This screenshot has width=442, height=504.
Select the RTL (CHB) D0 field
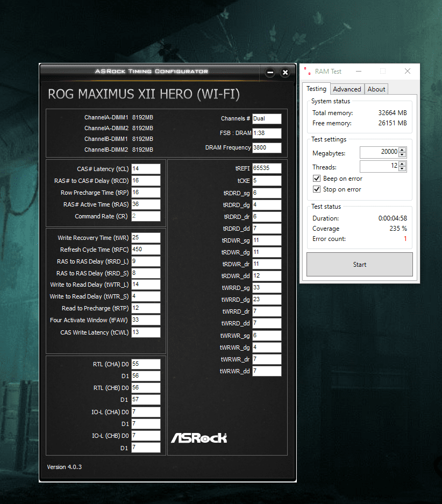[146, 388]
